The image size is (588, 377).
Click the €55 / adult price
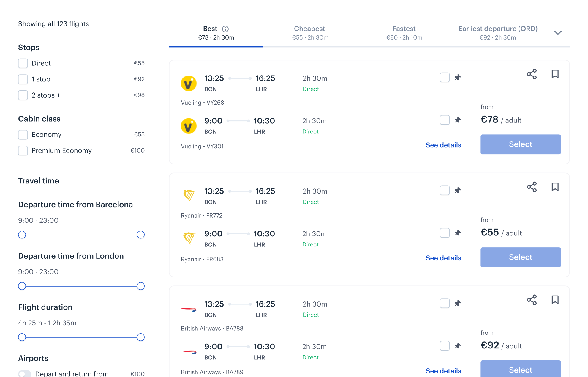pyautogui.click(x=501, y=233)
